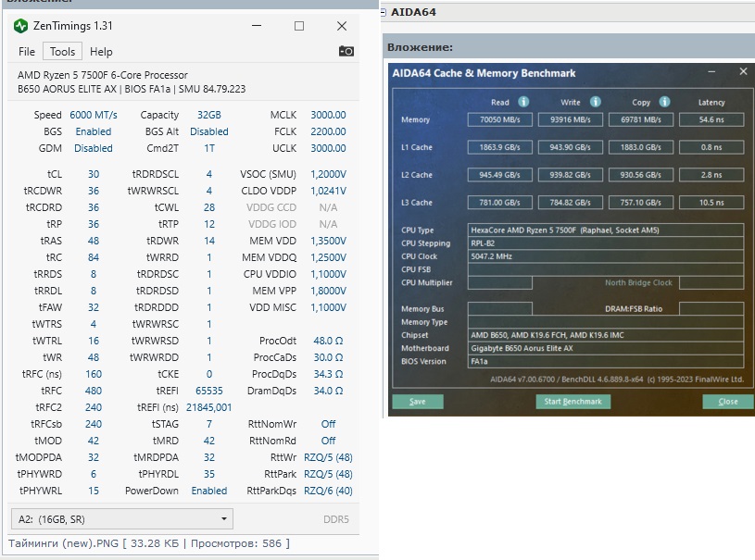755x560 pixels.
Task: Click the ZenTimings screenshot camera icon
Action: coord(346,51)
